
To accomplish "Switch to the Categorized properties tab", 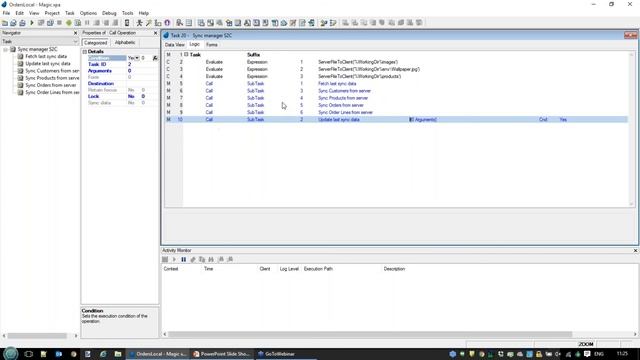I will [96, 42].
